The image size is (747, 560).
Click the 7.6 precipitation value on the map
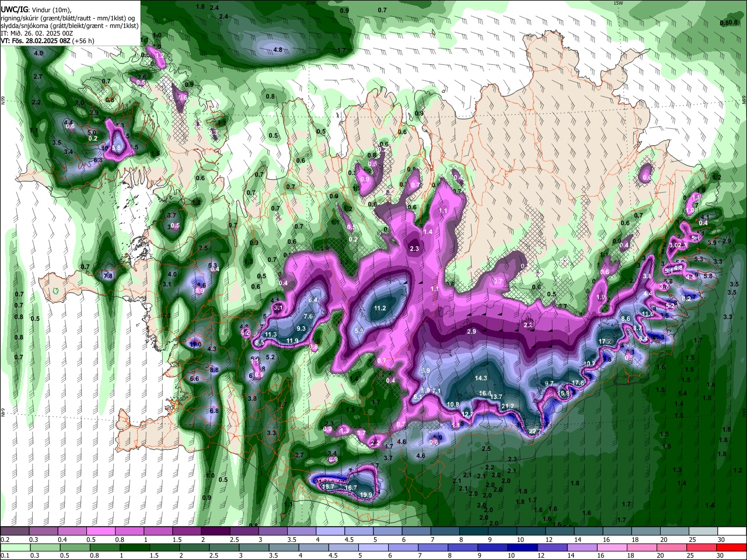point(308,316)
